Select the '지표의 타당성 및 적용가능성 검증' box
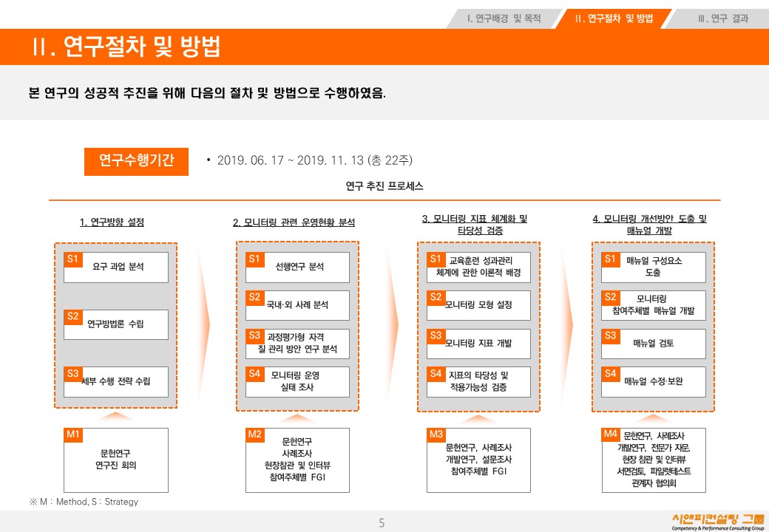 [x=478, y=381]
